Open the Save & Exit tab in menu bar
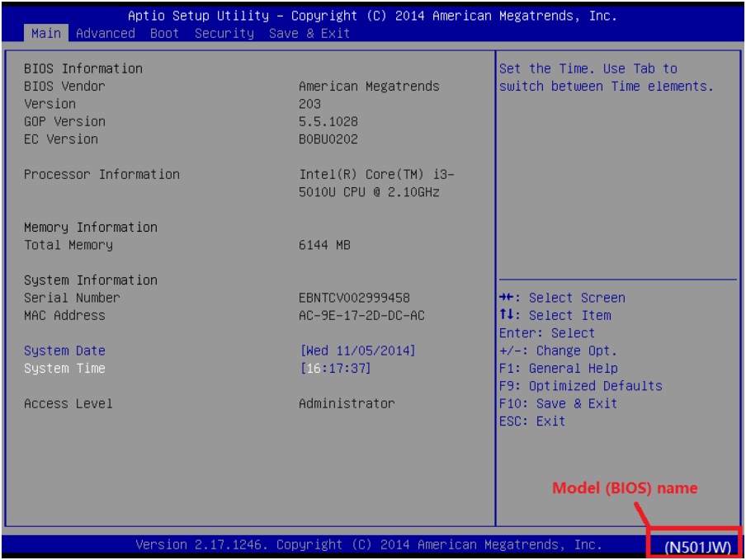Image resolution: width=746 pixels, height=560 pixels. point(309,33)
